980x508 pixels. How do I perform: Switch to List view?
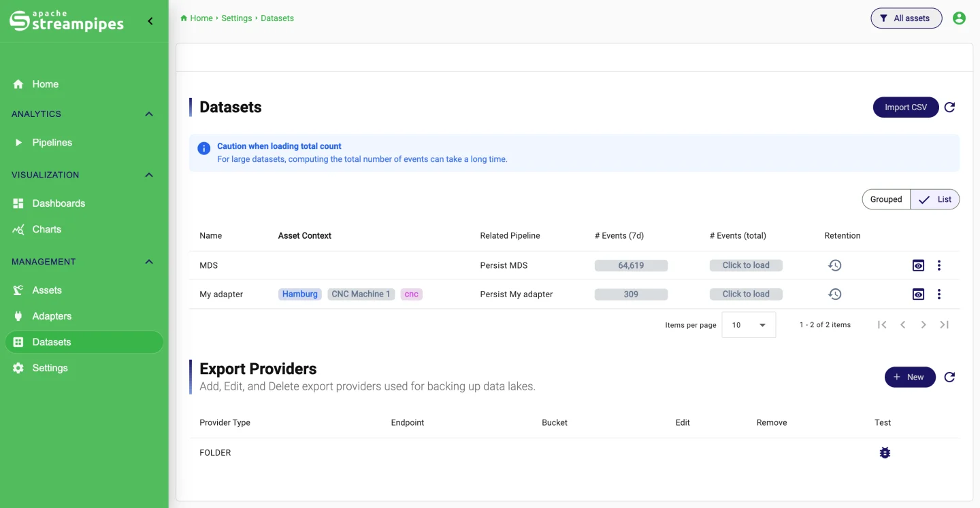tap(935, 199)
